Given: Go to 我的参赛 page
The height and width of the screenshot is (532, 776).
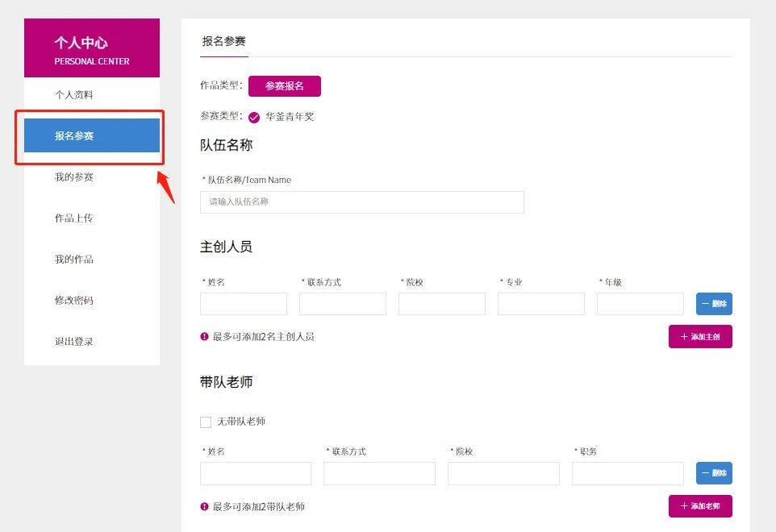Looking at the screenshot, I should (74, 177).
